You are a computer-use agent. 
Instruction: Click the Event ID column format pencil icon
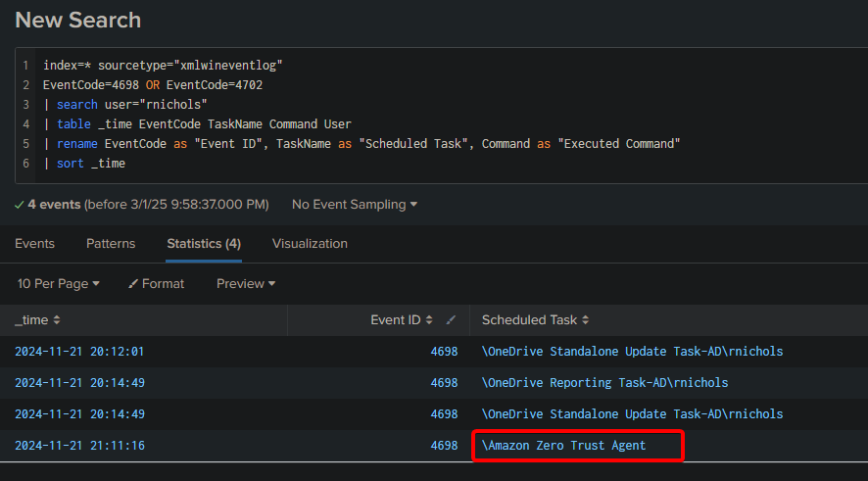(451, 320)
